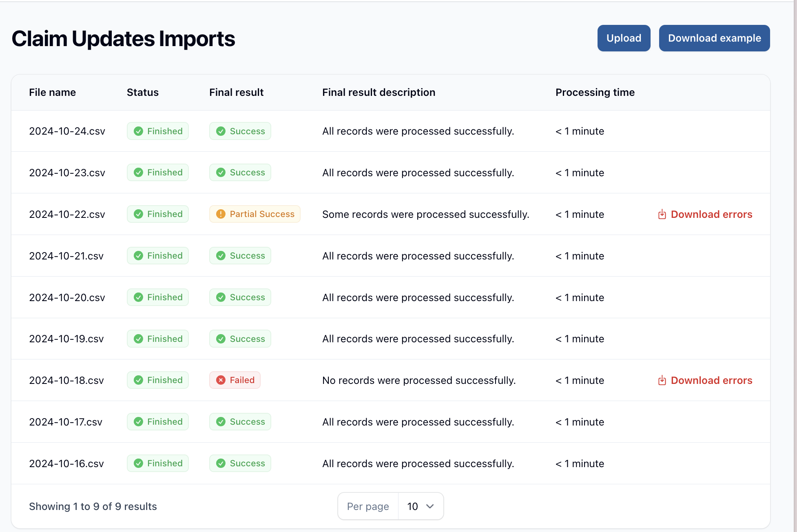Click Success checkmark icon for 2024-10-16.csv
Image resolution: width=797 pixels, height=532 pixels.
click(x=221, y=463)
